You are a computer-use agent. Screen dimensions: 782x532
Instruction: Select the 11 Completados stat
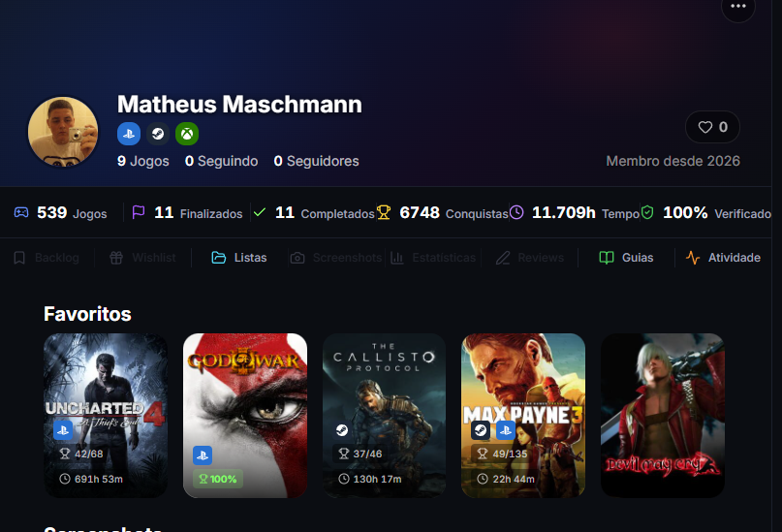[x=314, y=213]
